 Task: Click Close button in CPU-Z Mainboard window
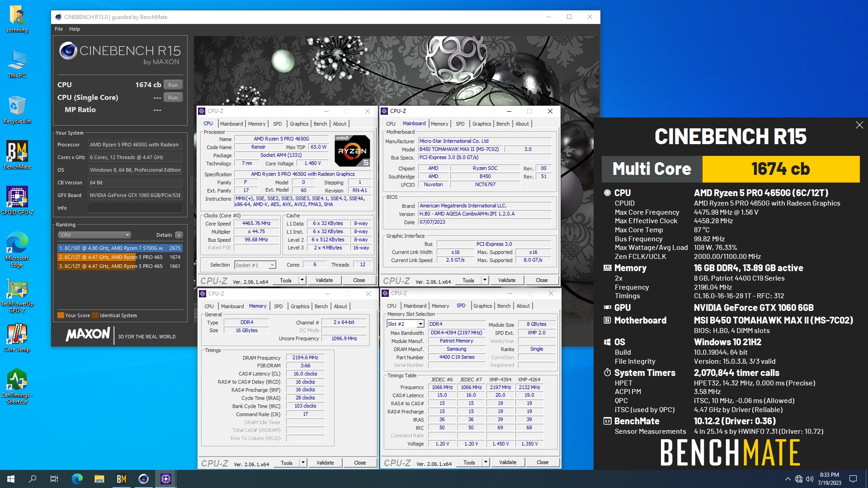(x=542, y=280)
